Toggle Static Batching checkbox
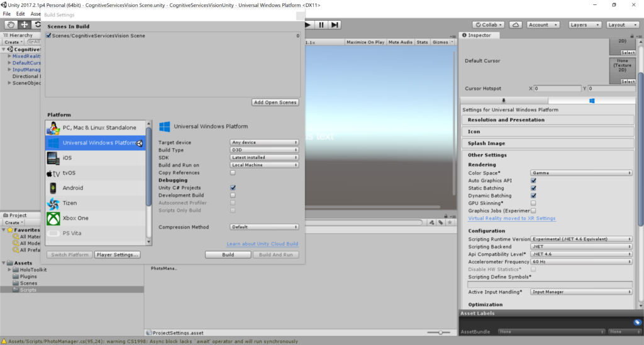 click(533, 188)
